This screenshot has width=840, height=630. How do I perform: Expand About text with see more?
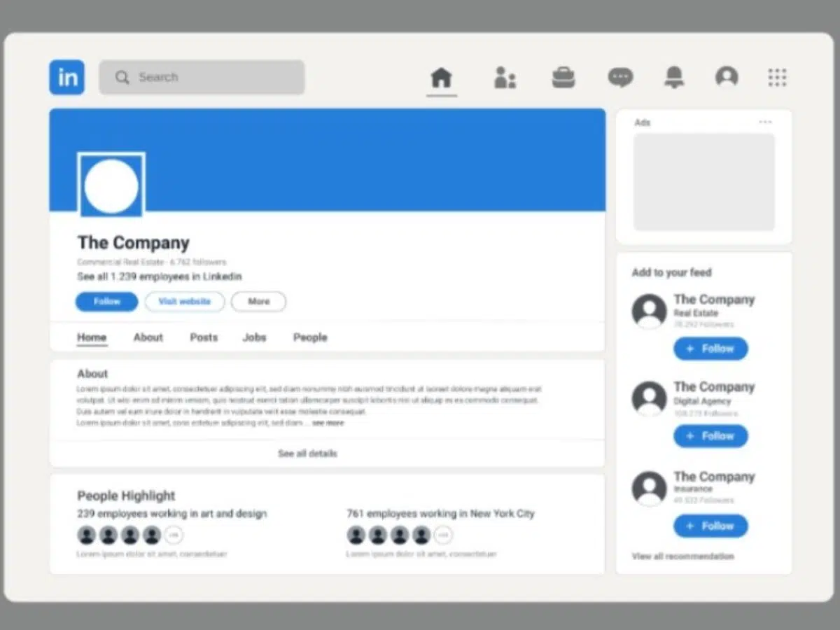tap(328, 423)
